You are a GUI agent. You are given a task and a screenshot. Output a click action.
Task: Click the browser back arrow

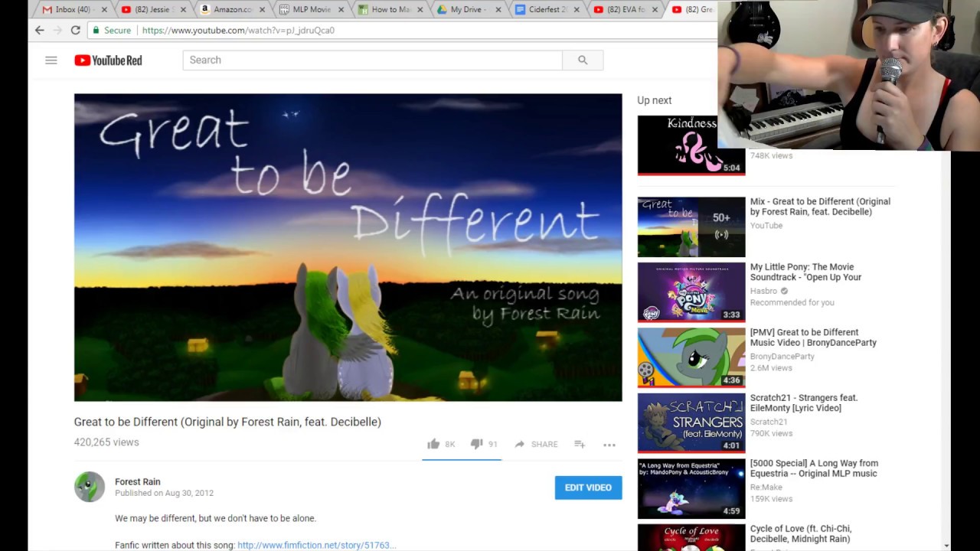pyautogui.click(x=40, y=30)
